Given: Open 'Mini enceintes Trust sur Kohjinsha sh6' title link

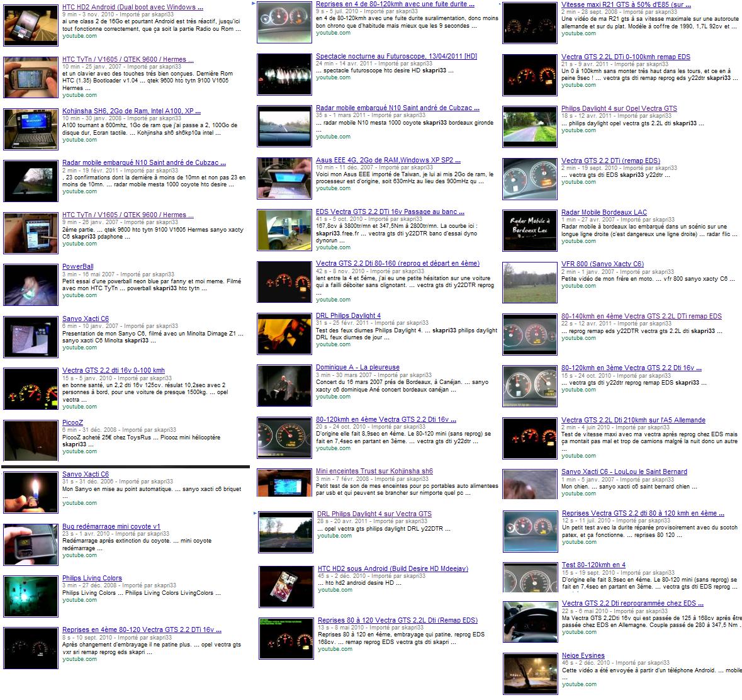Looking at the screenshot, I should pos(374,471).
